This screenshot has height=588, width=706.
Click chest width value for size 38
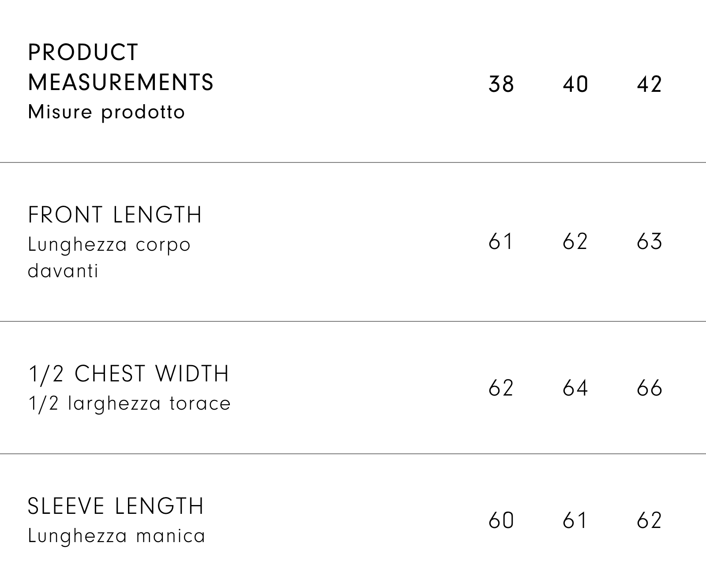[x=501, y=388]
